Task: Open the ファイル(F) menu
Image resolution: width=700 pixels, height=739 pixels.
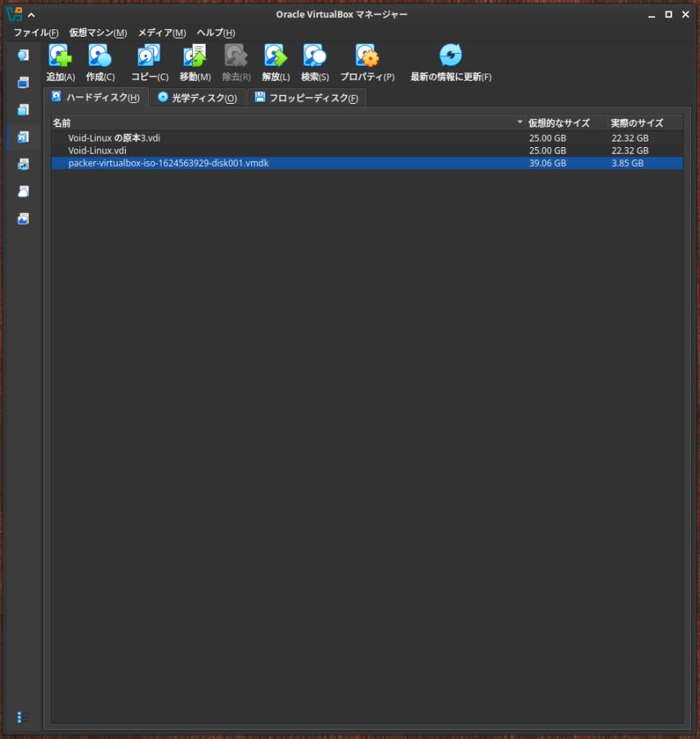Action: (36, 33)
